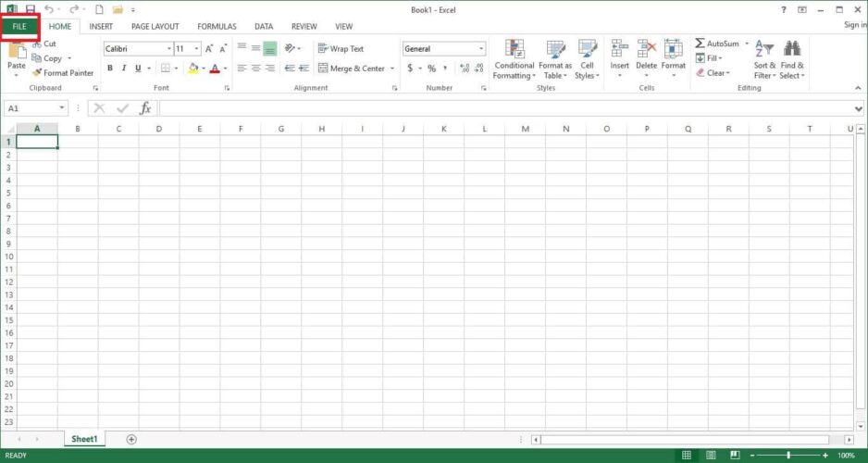Toggle Wrap Text on
The image size is (868, 463).
341,49
